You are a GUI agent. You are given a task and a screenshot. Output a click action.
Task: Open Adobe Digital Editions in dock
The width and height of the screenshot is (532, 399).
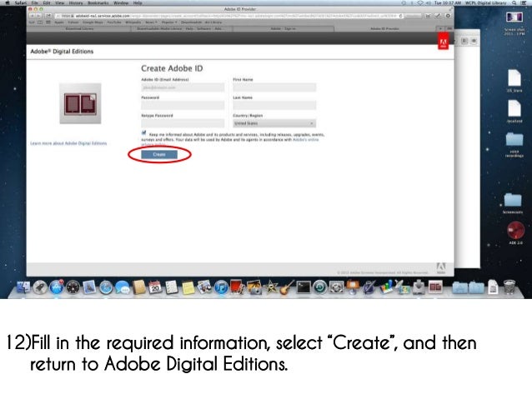click(435, 287)
